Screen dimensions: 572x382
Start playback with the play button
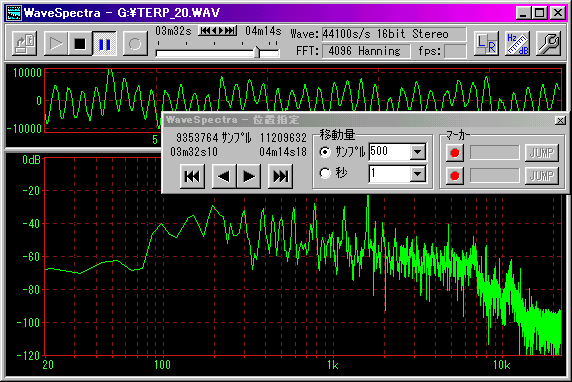coord(56,43)
